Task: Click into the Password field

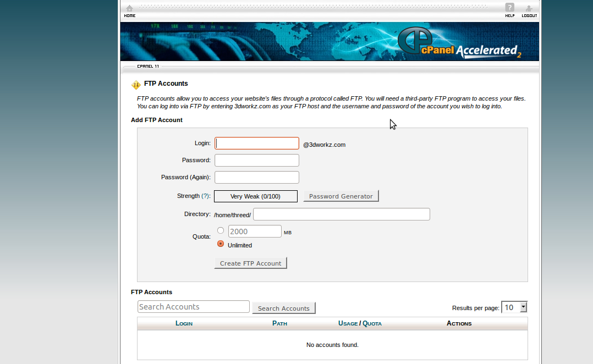Action: (257, 161)
